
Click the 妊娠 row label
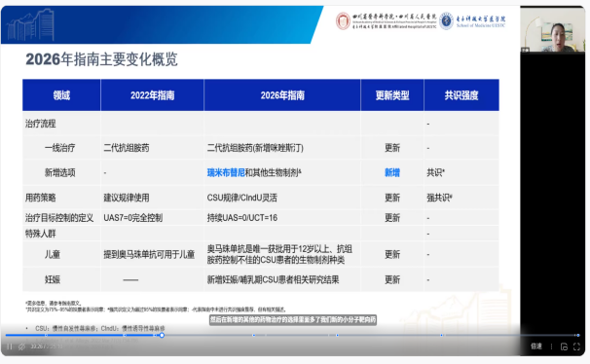[53, 279]
